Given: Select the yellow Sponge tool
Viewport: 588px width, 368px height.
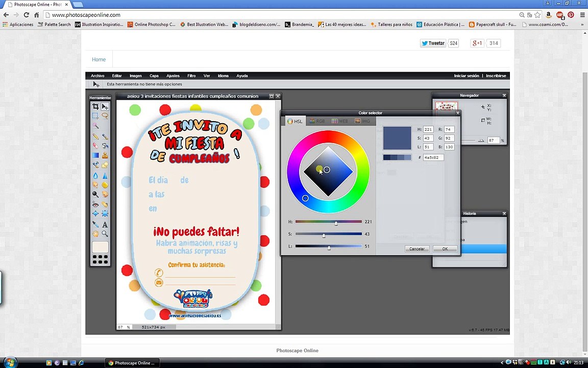Looking at the screenshot, I should pos(105,185).
